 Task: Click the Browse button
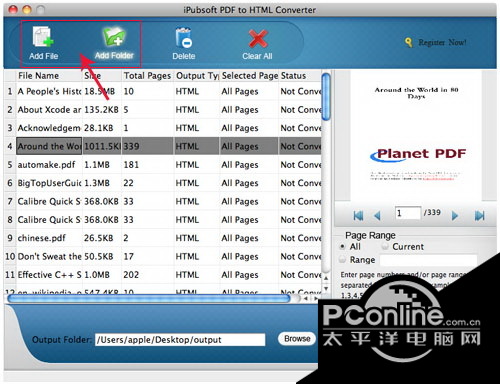tap(297, 339)
